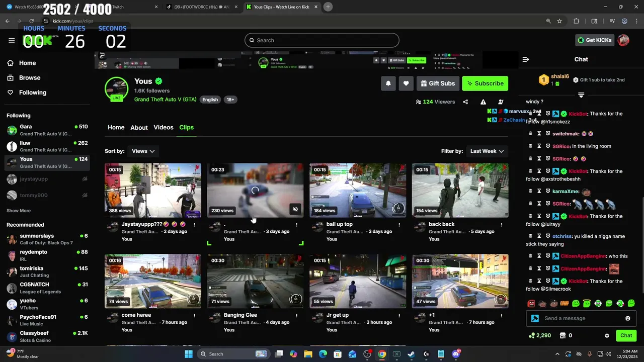Switch to the Videos channel tab
Image resolution: width=644 pixels, height=362 pixels.
164,127
